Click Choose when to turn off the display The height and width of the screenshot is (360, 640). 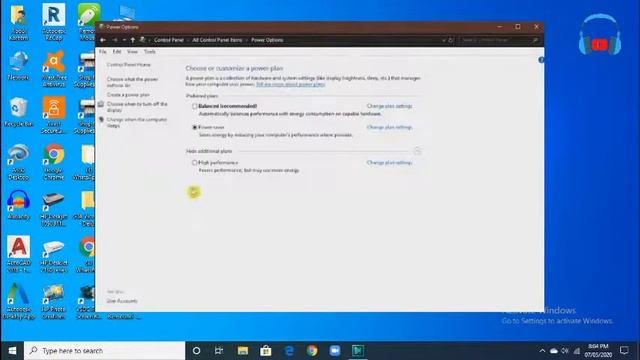pos(137,107)
